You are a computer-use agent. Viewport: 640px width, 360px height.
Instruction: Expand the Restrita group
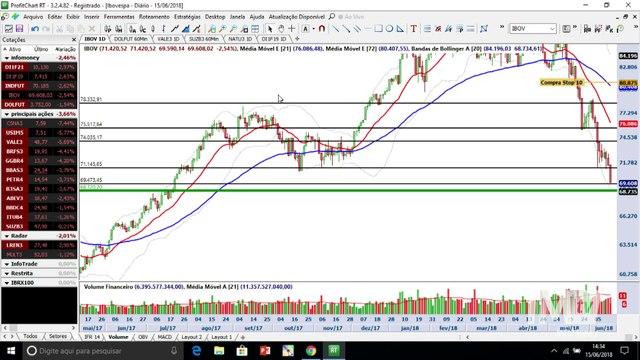pyautogui.click(x=7, y=273)
